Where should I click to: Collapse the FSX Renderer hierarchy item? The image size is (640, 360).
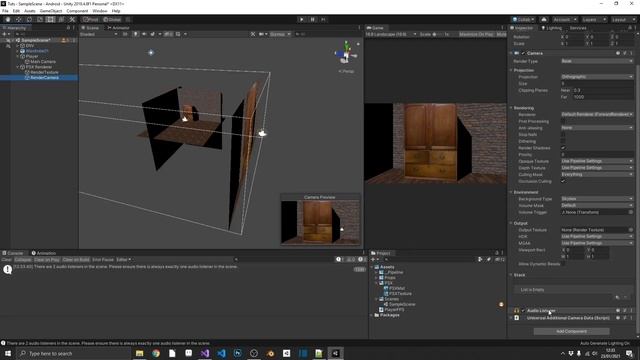pos(18,67)
